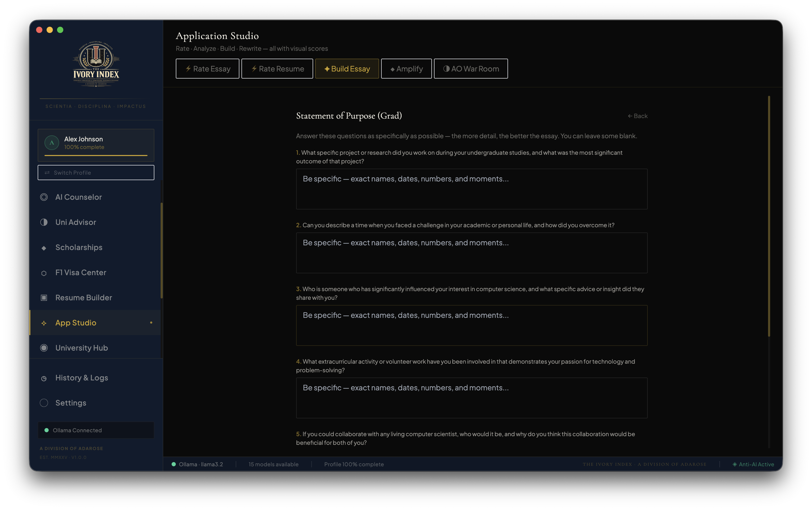Viewport: 812px width, 510px height.
Task: Click the Scholarships diamond icon
Action: point(44,248)
